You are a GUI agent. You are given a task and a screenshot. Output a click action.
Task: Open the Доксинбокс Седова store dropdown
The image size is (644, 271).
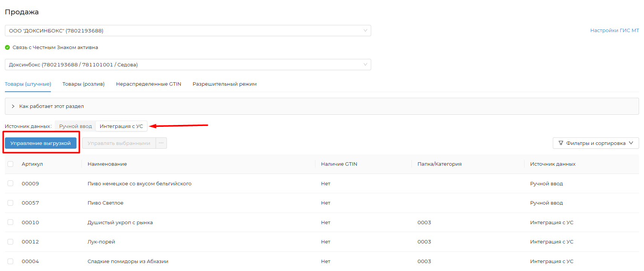188,65
